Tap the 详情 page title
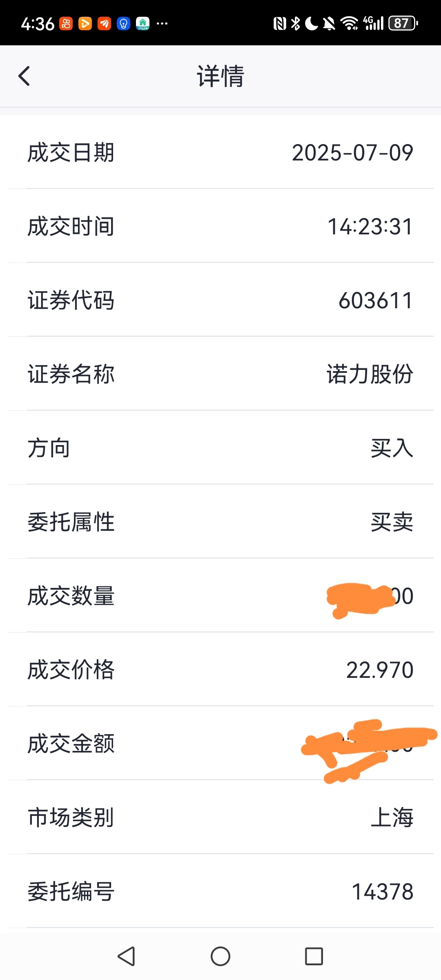 pos(220,76)
